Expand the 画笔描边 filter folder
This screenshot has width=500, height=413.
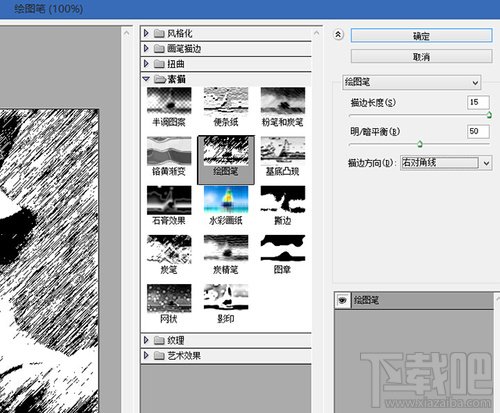click(x=146, y=48)
